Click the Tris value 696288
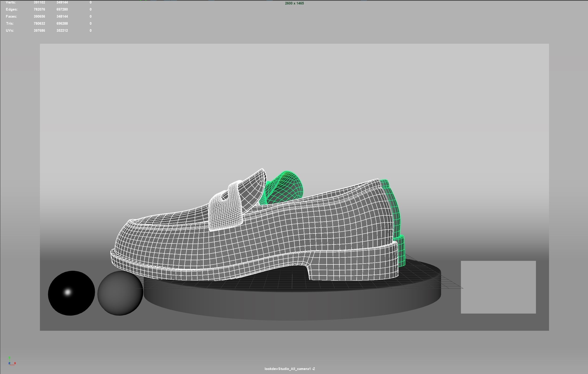This screenshot has width=588, height=374. click(62, 24)
